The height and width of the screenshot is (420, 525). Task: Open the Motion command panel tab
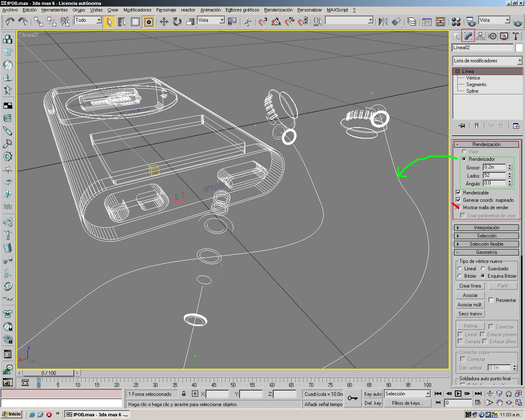[492, 37]
